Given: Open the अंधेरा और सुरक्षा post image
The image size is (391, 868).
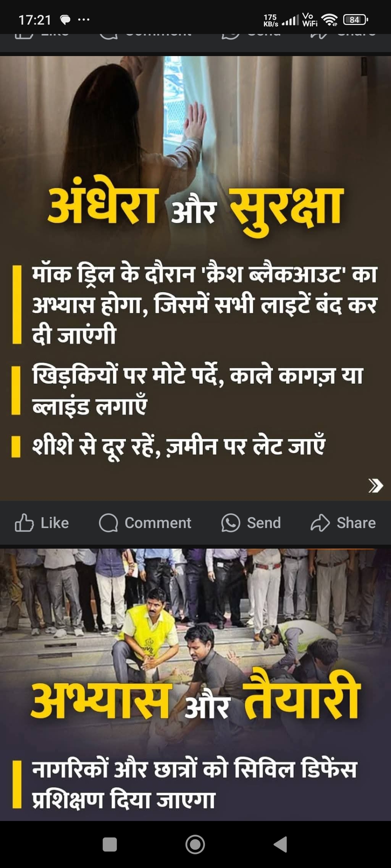Looking at the screenshot, I should tap(195, 278).
